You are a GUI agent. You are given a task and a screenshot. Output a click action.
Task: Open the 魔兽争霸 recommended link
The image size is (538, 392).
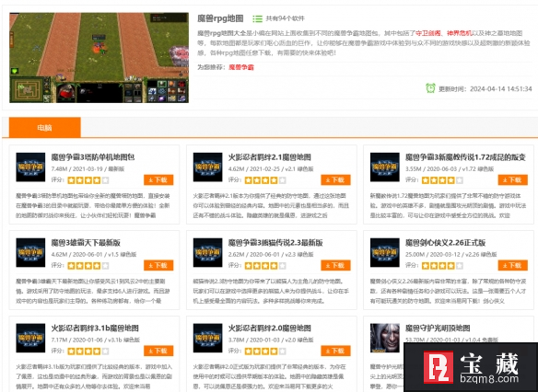[241, 67]
